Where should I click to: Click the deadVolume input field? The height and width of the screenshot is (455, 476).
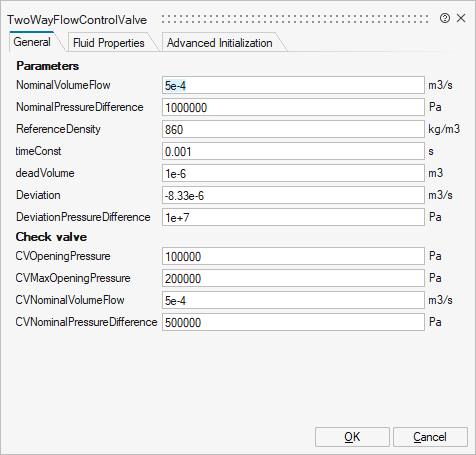pyautogui.click(x=293, y=173)
